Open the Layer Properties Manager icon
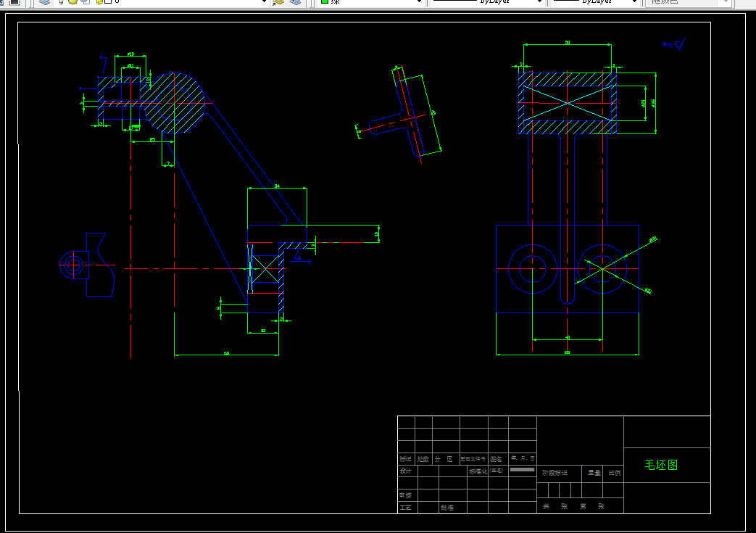Viewport: 756px width, 533px height. tap(44, 2)
